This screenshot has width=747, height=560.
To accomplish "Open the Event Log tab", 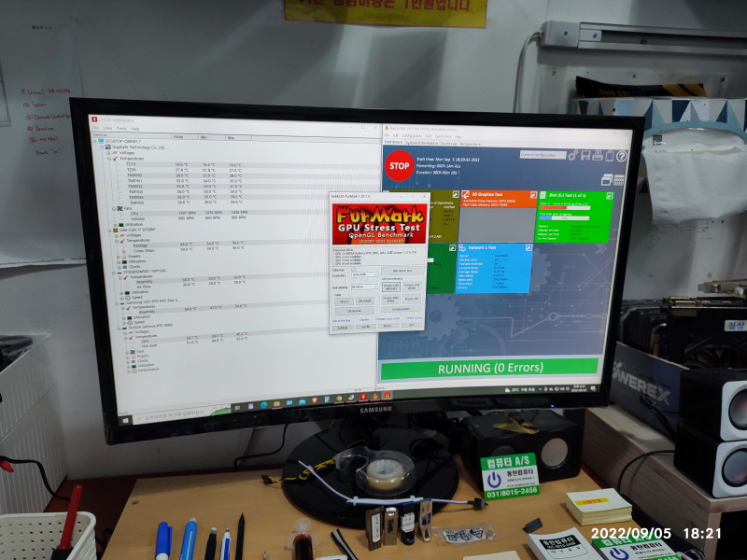I will [448, 143].
